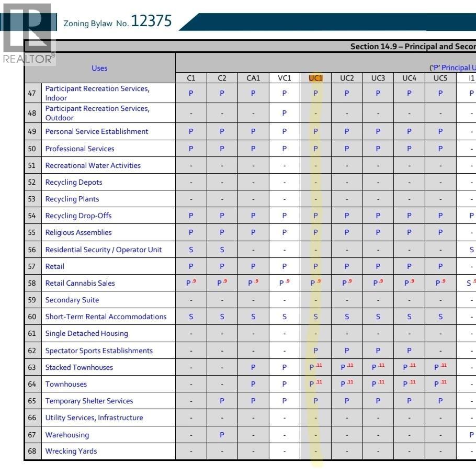
Task: Click footnote 11 for UC1 Townhouses
Action: click(319, 382)
